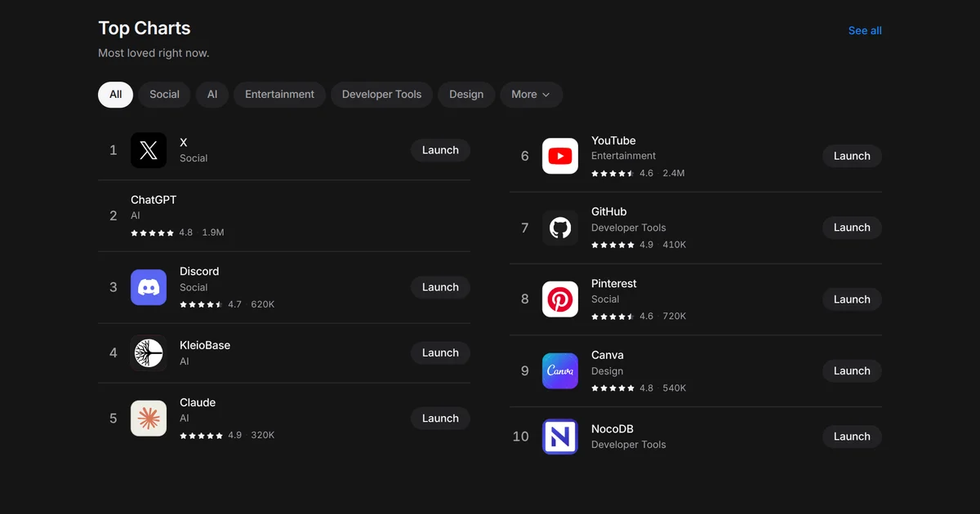Click the Discord app icon
Image resolution: width=980 pixels, height=514 pixels.
coord(149,287)
